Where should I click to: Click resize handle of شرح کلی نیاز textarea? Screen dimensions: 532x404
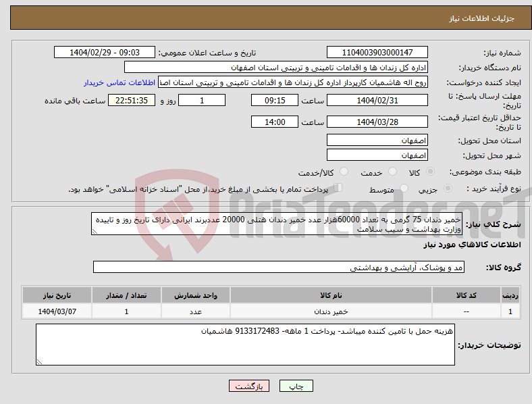coord(95,232)
